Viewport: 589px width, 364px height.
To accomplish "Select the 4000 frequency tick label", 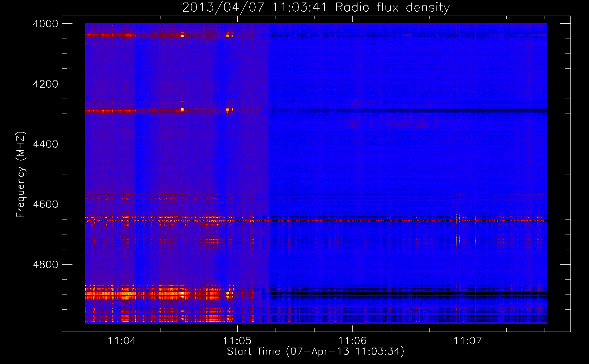I will coord(46,24).
